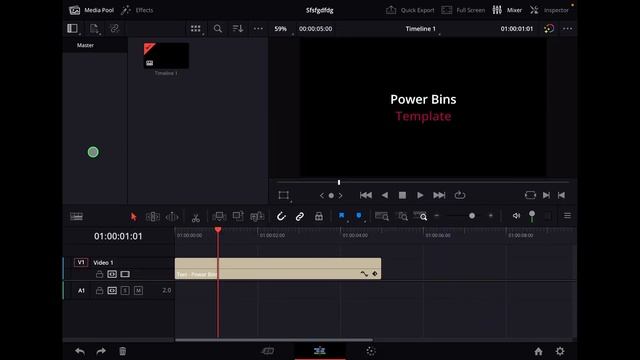Open the Media Pool panel
Viewport: 640px width, 360px height.
tap(91, 10)
